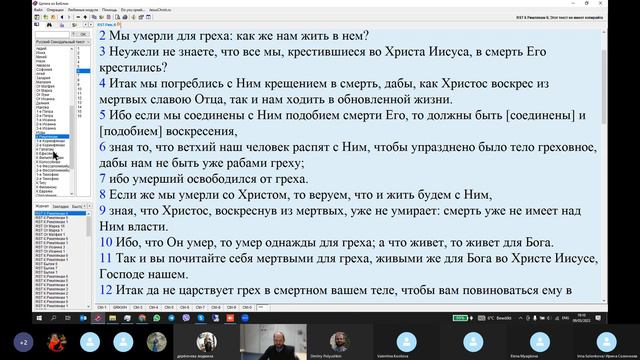
Task: Select chapter 16 in chapter list
Action: (x=80, y=116)
